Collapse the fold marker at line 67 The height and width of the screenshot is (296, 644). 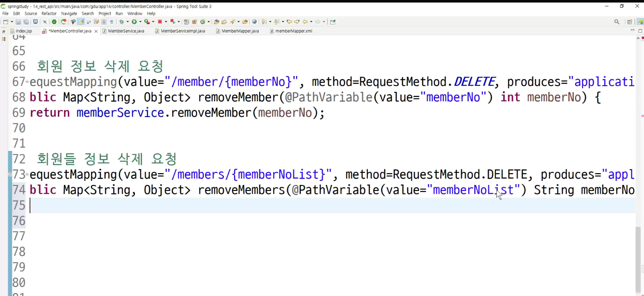tap(27, 81)
